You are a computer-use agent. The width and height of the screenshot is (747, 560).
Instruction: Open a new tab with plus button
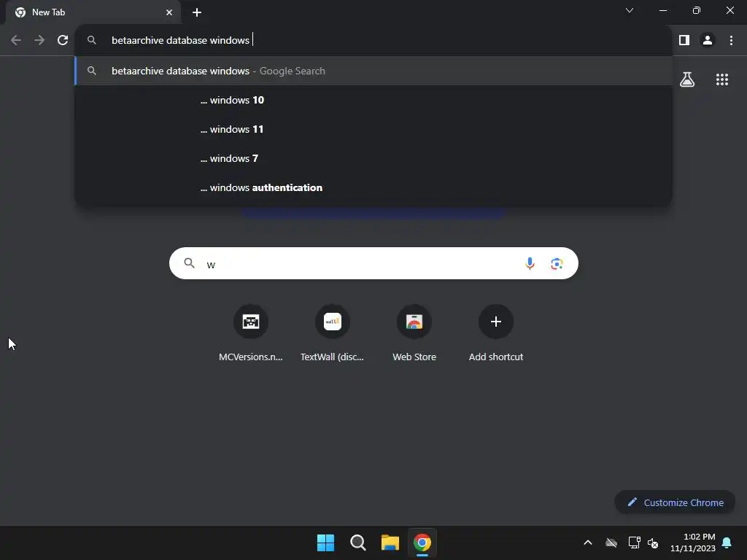[197, 12]
